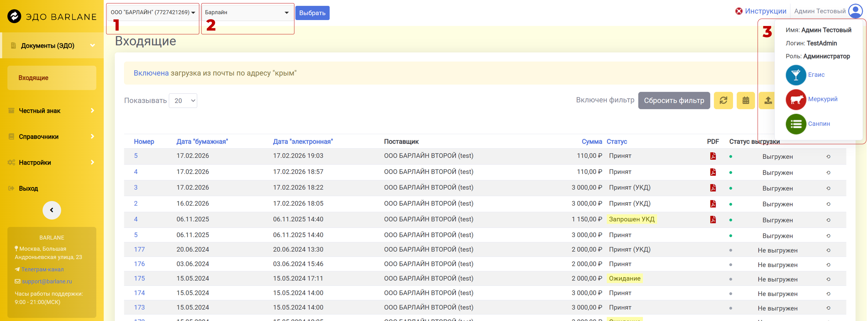This screenshot has height=321, width=868.
Task: Open the Меркурий cow icon
Action: tap(796, 99)
